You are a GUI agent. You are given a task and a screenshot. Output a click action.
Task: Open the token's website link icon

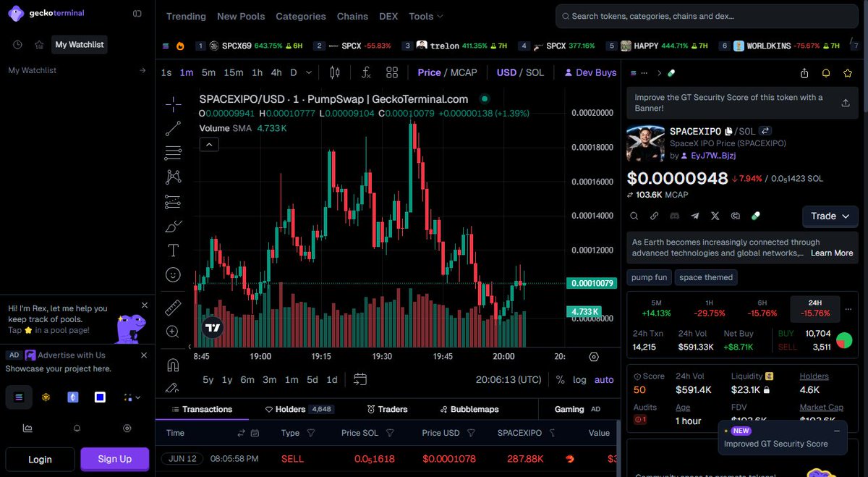tap(655, 216)
